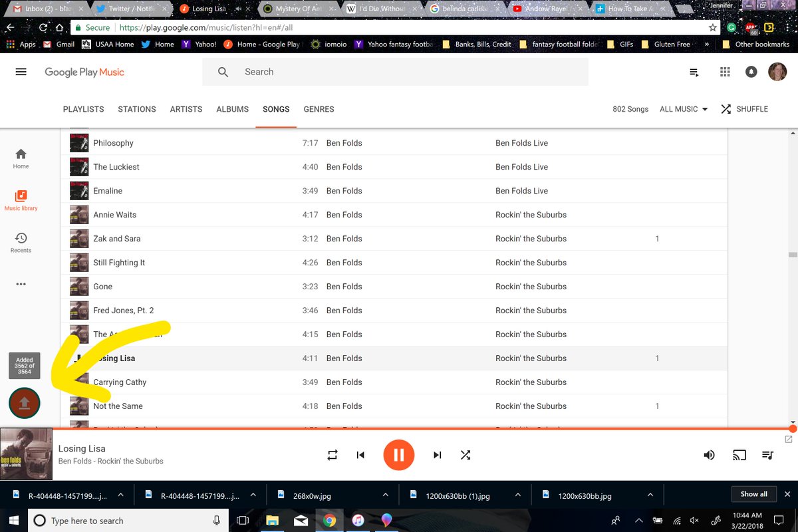Open Music library in the sidebar
Viewport: 798px width, 532px height.
click(21, 200)
